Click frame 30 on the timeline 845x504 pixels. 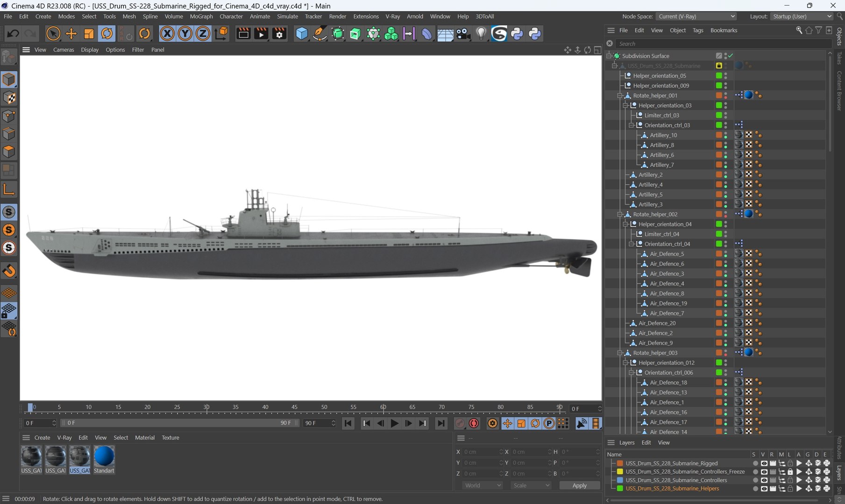[x=206, y=407]
